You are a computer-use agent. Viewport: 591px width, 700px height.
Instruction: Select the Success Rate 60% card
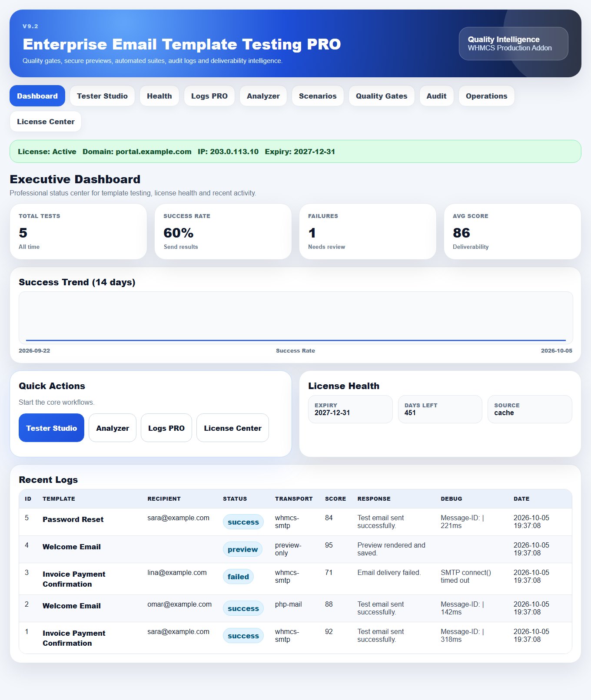(x=223, y=231)
